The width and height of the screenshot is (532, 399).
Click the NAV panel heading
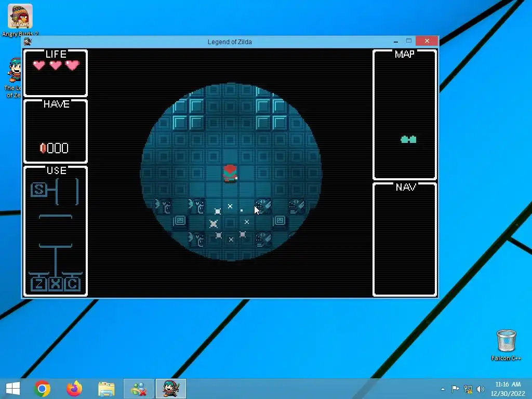point(406,187)
